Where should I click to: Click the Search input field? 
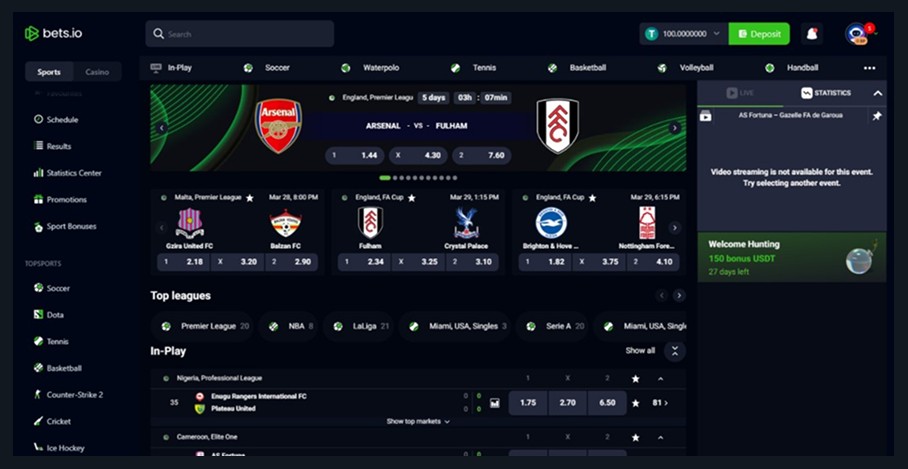(240, 34)
